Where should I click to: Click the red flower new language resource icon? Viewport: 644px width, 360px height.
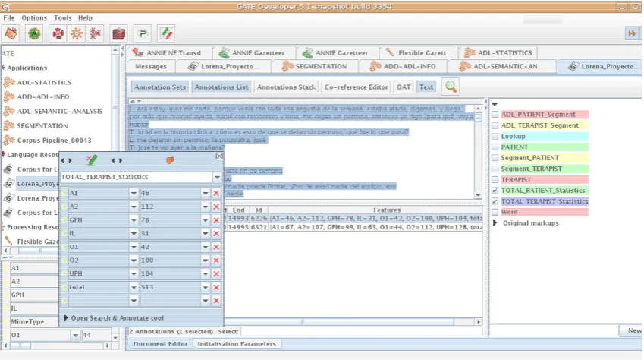pyautogui.click(x=58, y=33)
